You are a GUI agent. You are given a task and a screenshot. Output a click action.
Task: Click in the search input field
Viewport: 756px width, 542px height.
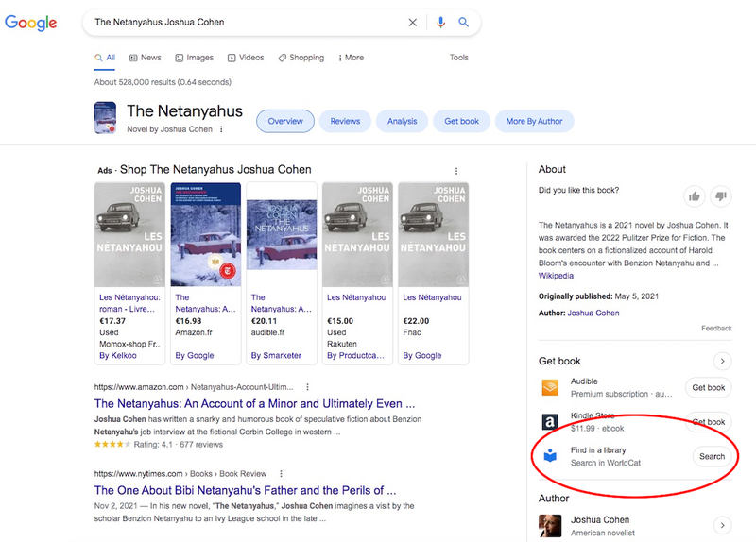246,22
